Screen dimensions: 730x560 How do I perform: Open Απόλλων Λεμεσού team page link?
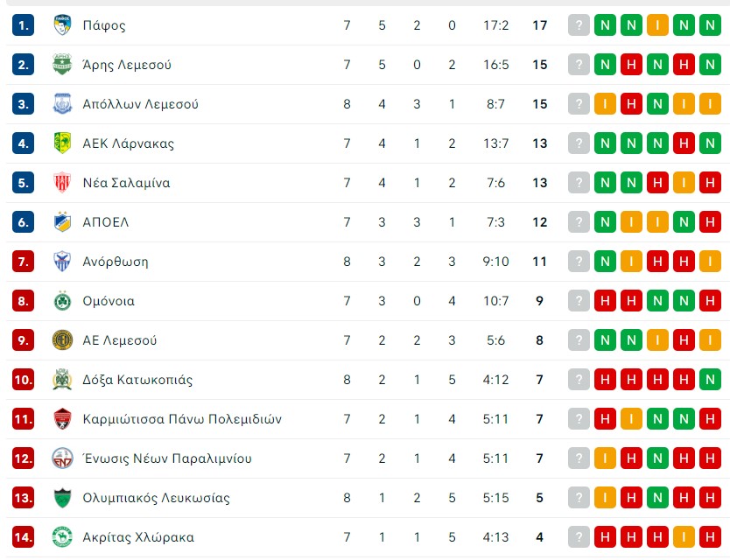point(140,104)
